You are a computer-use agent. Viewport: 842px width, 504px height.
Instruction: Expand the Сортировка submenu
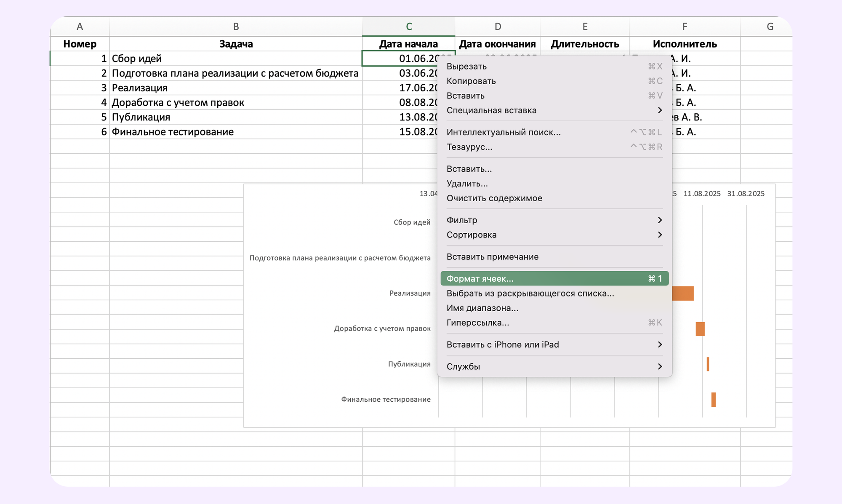(554, 235)
